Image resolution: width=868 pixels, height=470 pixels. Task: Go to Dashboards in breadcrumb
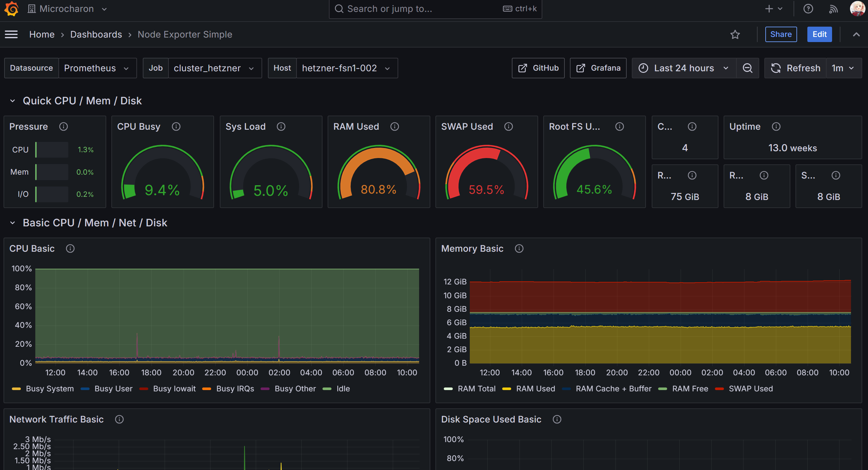pyautogui.click(x=96, y=34)
